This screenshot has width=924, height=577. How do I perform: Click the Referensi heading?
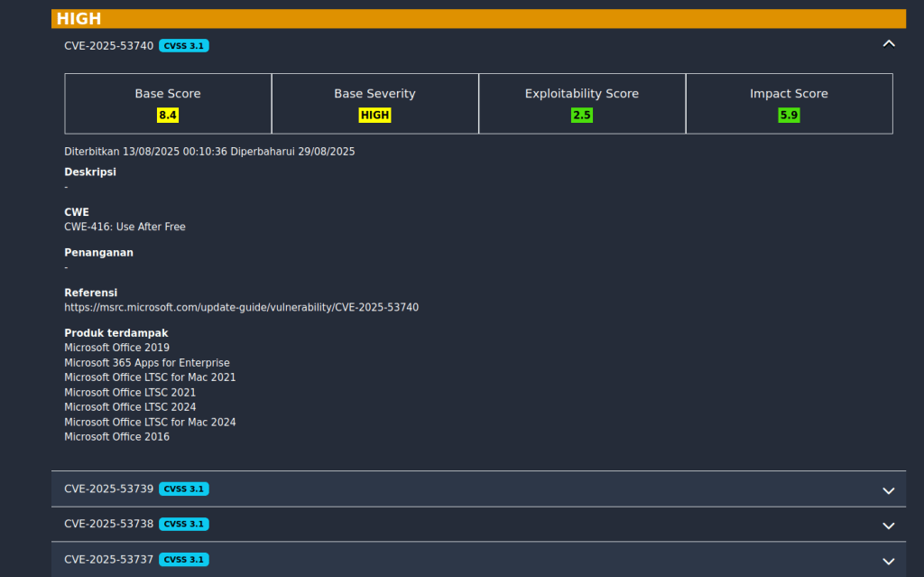[x=91, y=293]
